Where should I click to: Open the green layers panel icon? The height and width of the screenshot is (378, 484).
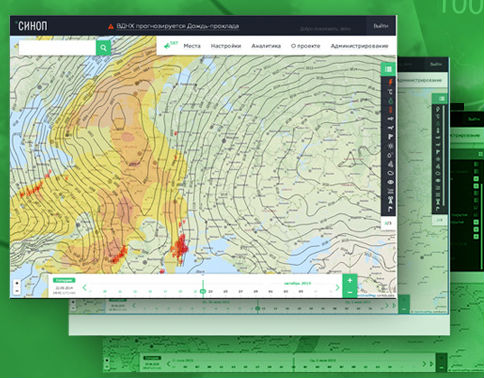click(x=388, y=69)
